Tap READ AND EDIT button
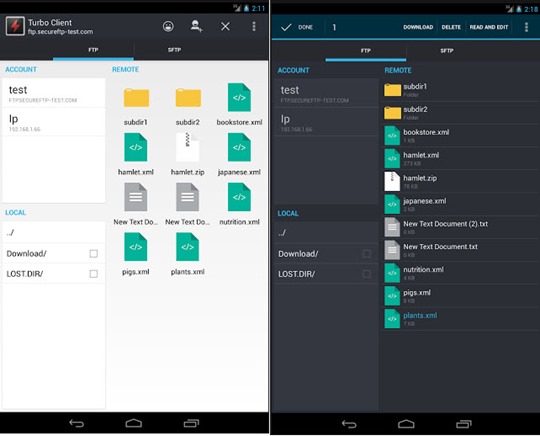Screen dimensions: 540x436 tap(489, 27)
